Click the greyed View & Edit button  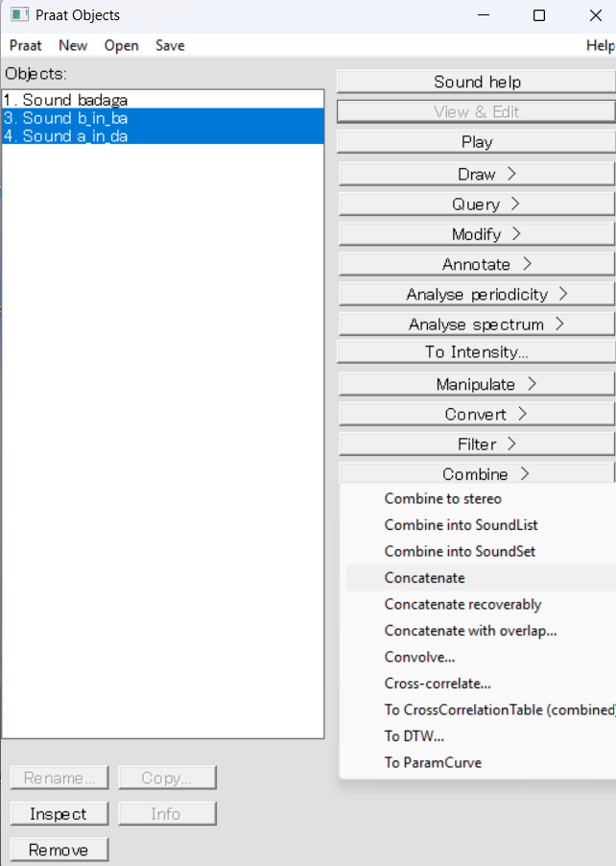pyautogui.click(x=476, y=111)
